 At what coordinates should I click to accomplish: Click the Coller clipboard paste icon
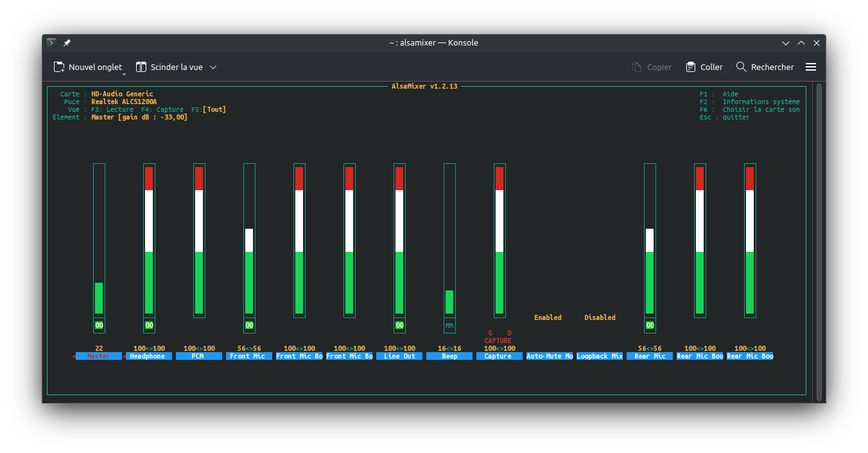pos(691,67)
